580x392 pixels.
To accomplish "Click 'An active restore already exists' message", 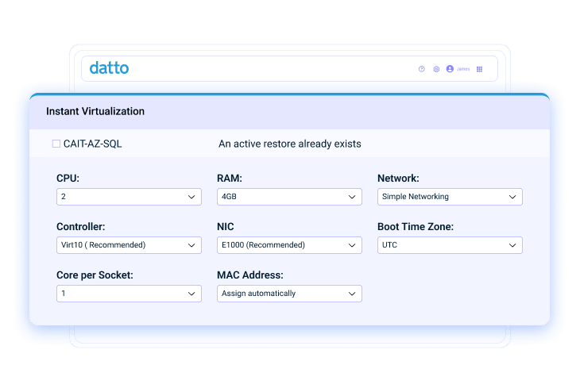I will (290, 144).
